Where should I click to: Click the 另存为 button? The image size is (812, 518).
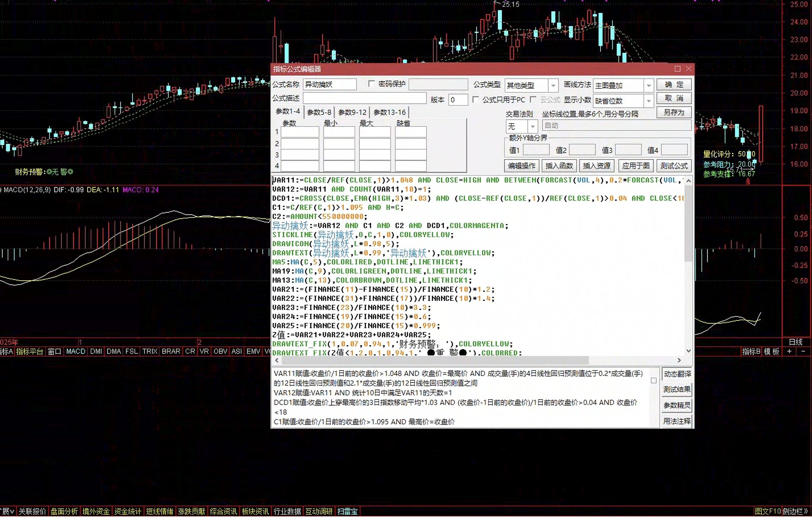674,112
